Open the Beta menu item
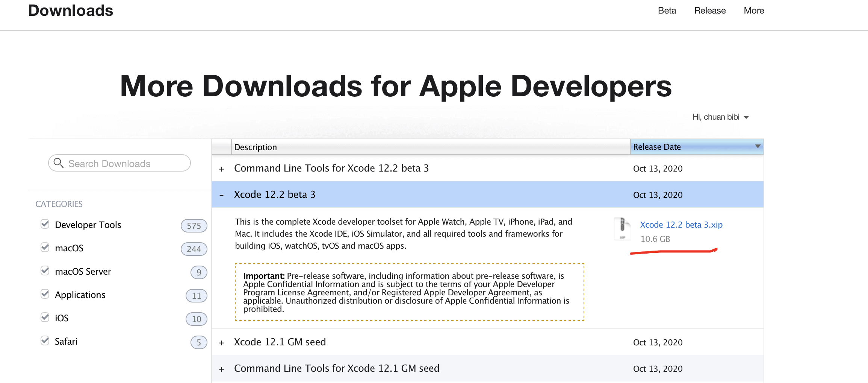 [x=667, y=11]
